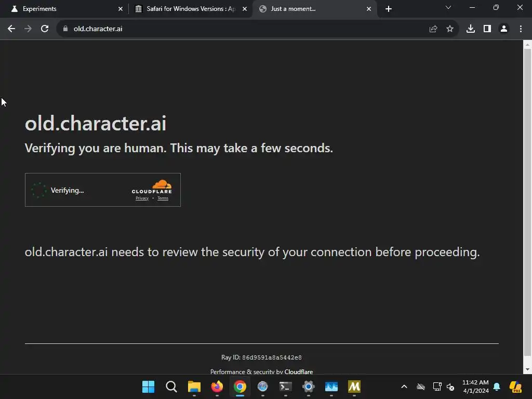Go back using the browser back arrow
Screen dimensions: 532x399
click(11, 29)
